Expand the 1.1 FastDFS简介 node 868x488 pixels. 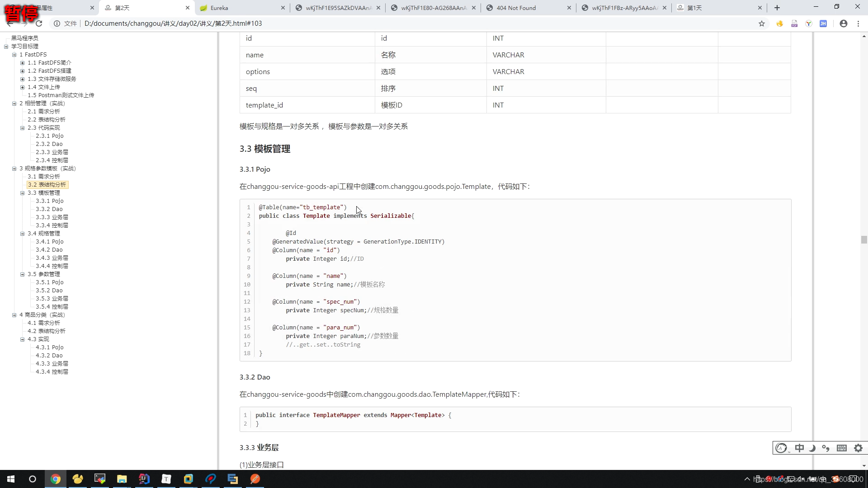click(x=22, y=63)
